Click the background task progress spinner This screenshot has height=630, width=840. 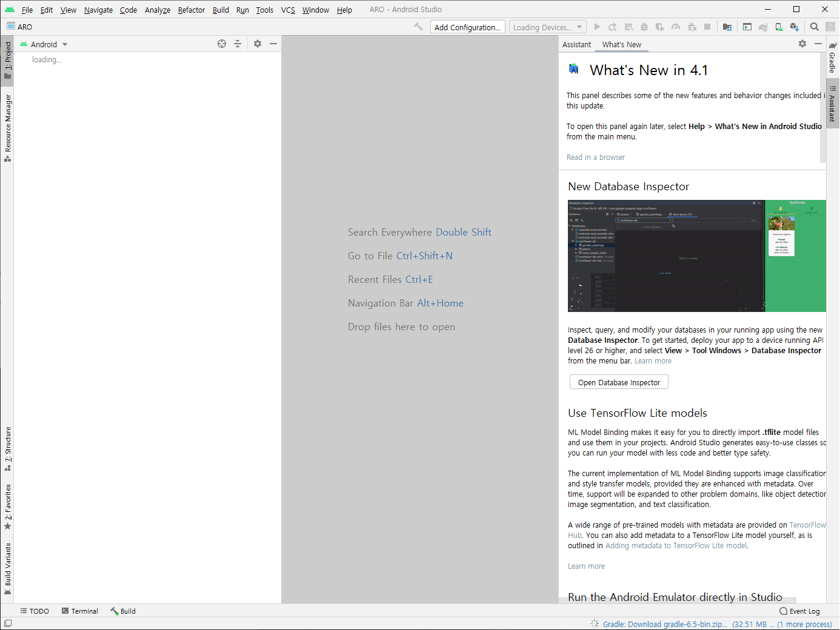595,623
